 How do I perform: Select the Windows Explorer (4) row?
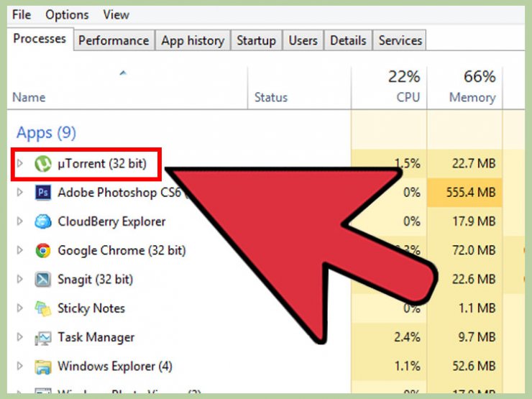(x=266, y=366)
